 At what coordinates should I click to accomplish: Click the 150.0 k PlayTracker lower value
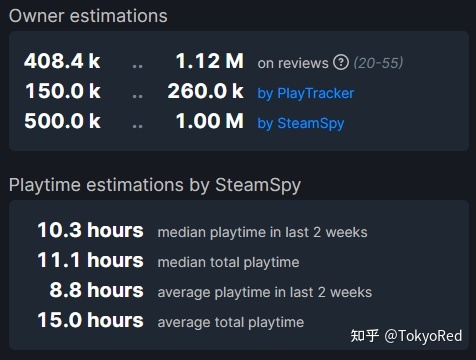[63, 91]
